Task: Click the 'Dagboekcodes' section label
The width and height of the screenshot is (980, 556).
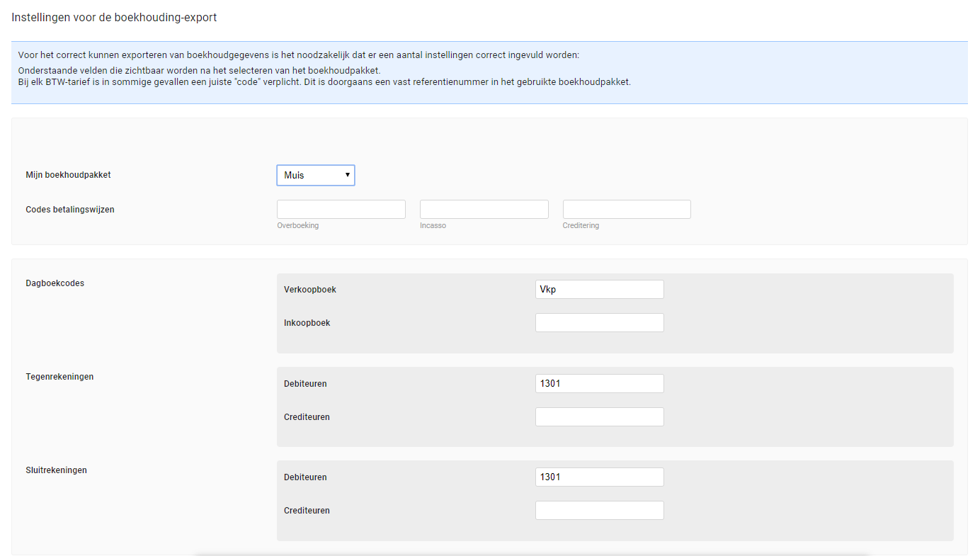Action: click(55, 283)
